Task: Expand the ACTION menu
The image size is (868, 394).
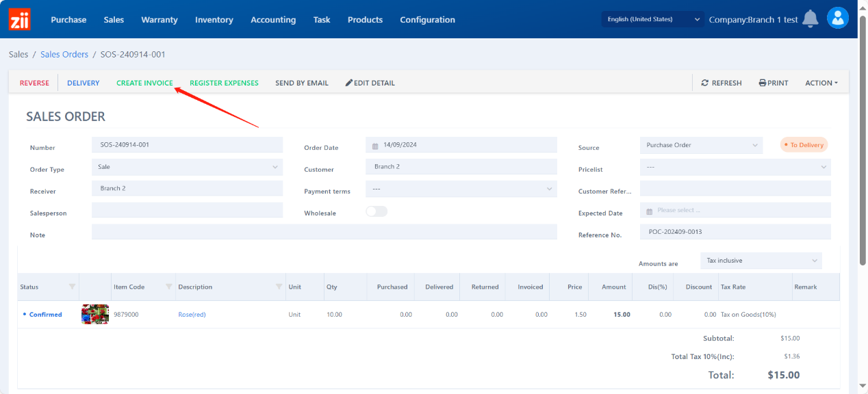Action: (x=821, y=83)
